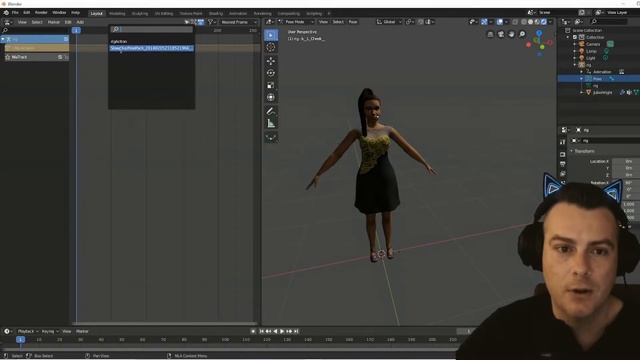Toggle Collection checkbox in outliner
Image resolution: width=640 pixels, height=360 pixels.
pyautogui.click(x=575, y=37)
